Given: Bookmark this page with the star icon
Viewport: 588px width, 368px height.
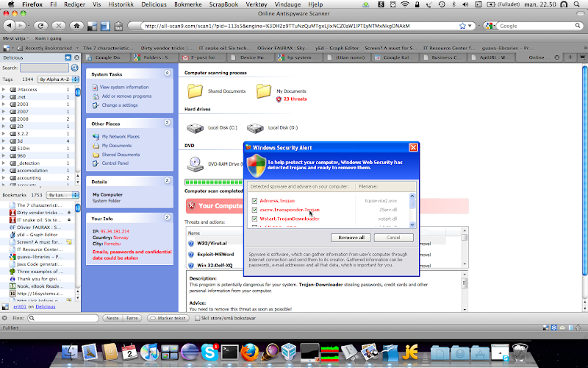Looking at the screenshot, I should click(x=462, y=26).
